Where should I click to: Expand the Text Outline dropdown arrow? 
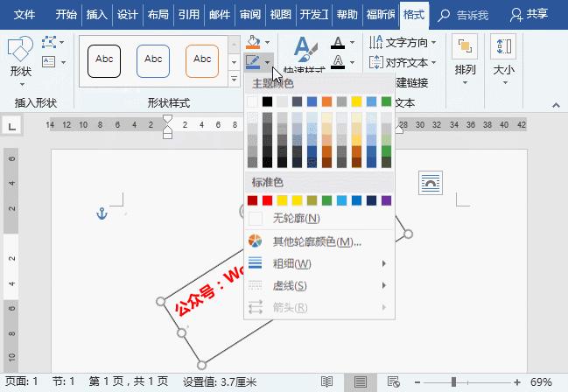(x=352, y=62)
